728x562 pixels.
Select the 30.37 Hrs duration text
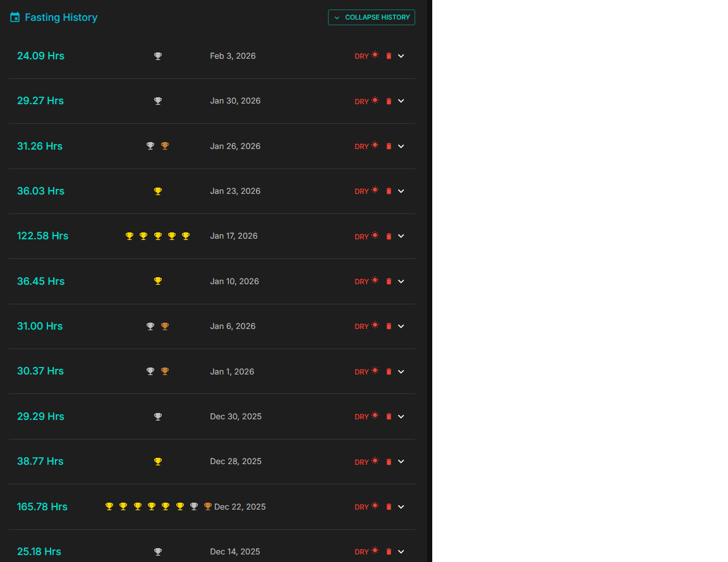[x=40, y=371]
